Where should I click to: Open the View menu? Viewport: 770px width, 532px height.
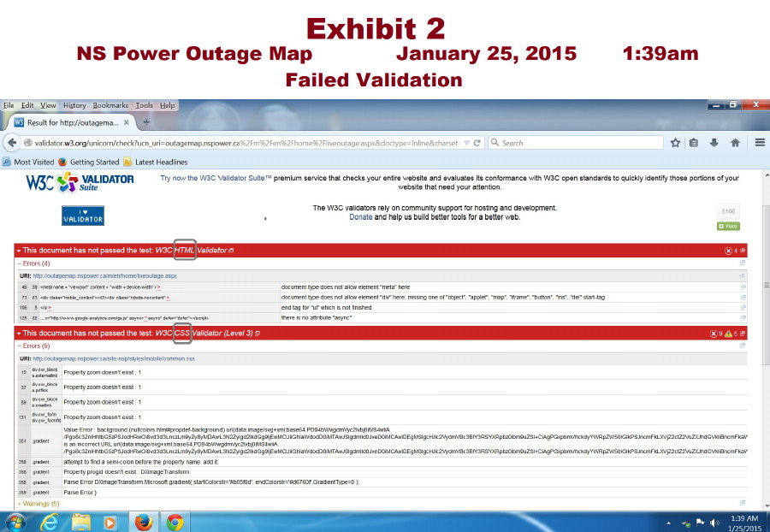[x=48, y=105]
